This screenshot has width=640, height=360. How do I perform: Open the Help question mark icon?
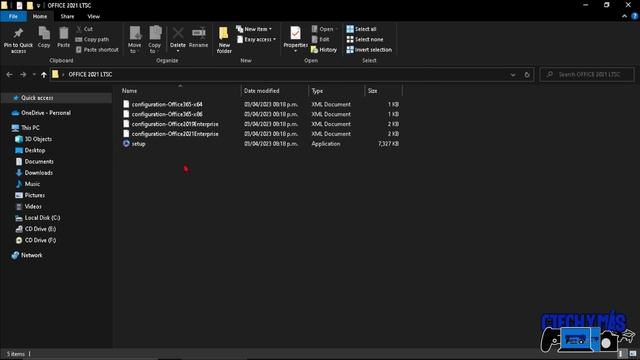coord(635,16)
